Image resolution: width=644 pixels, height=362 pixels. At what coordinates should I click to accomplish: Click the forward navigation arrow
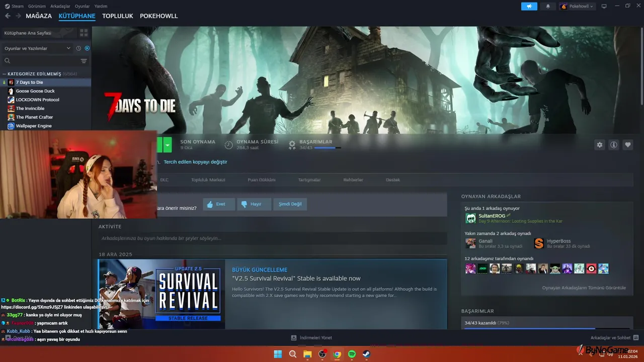(18, 16)
